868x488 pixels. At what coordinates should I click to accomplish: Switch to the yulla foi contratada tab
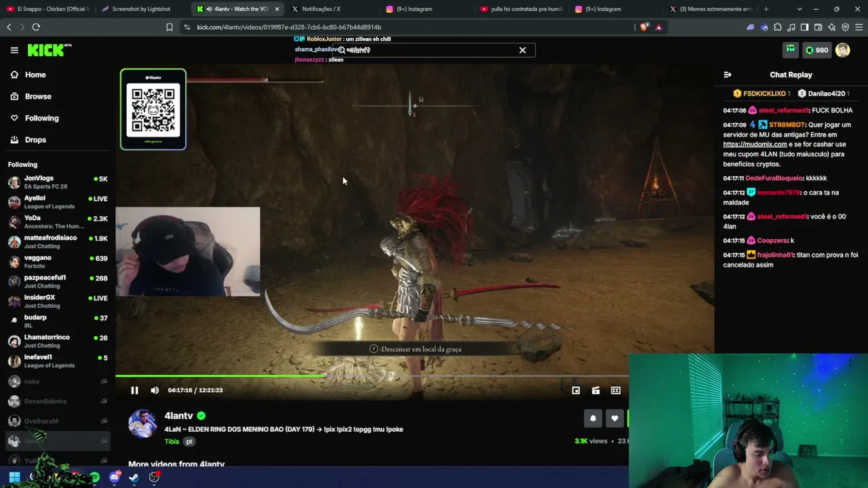point(521,9)
